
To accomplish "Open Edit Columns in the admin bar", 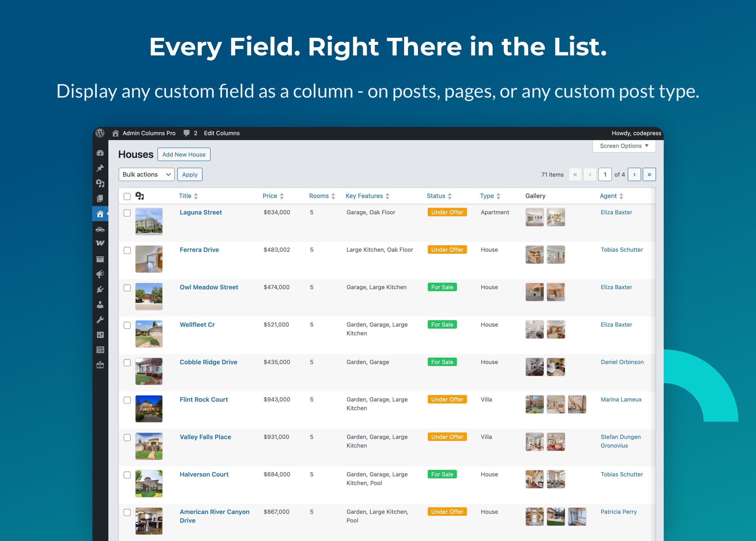I will coord(221,133).
